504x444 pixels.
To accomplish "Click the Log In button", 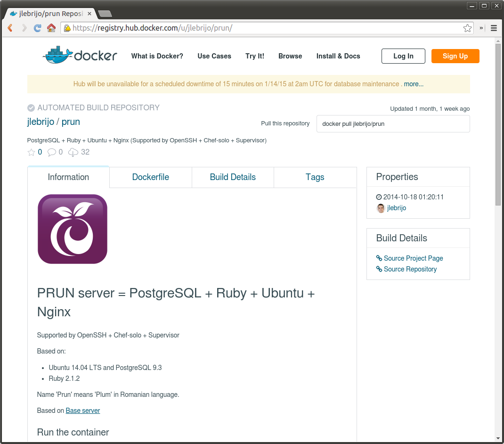I will point(403,56).
